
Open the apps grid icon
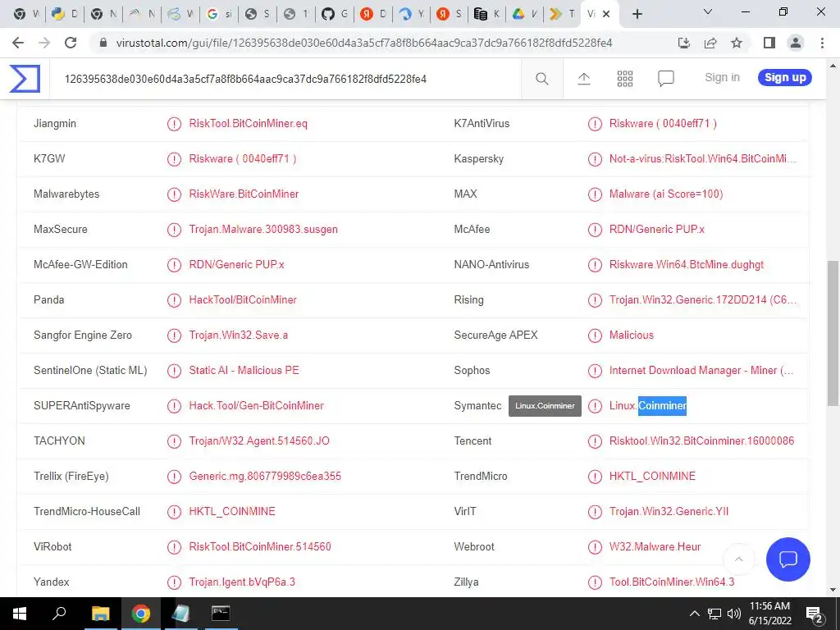click(624, 79)
